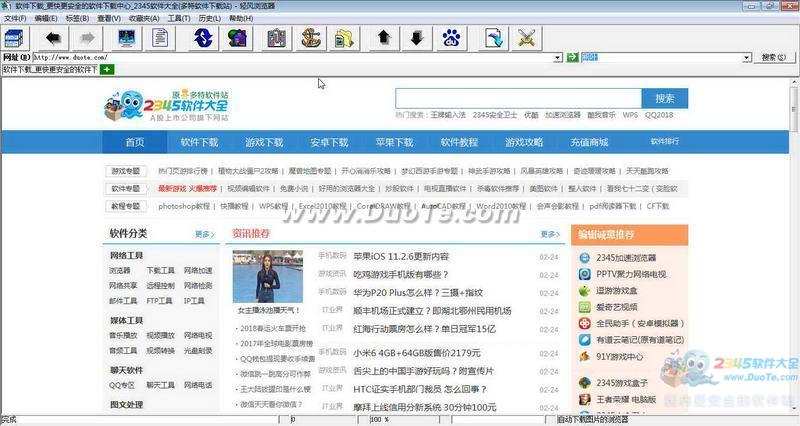Screen dimensions: 800x426
Task: Click the page with blue arrow icon
Action: click(493, 38)
